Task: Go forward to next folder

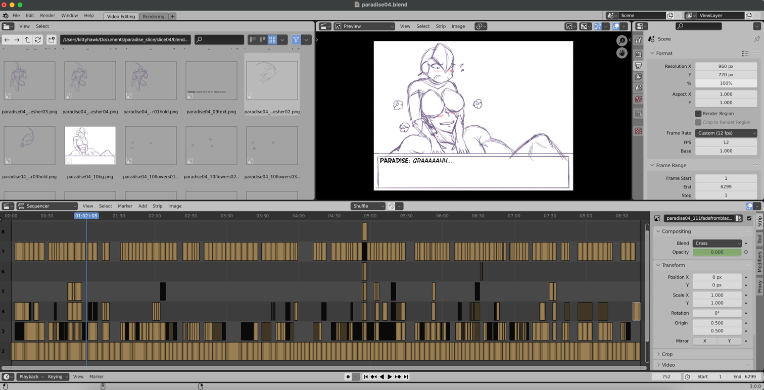Action: pos(17,40)
